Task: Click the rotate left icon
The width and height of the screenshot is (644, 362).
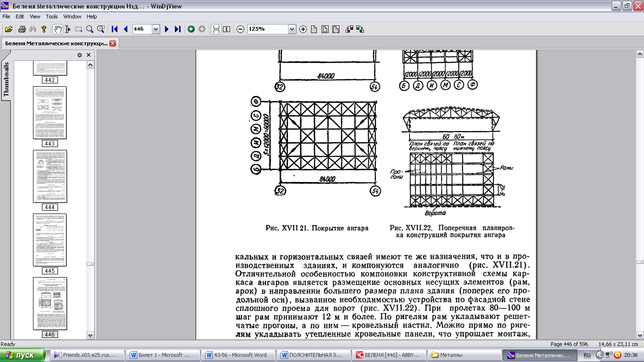Action: pos(349,29)
